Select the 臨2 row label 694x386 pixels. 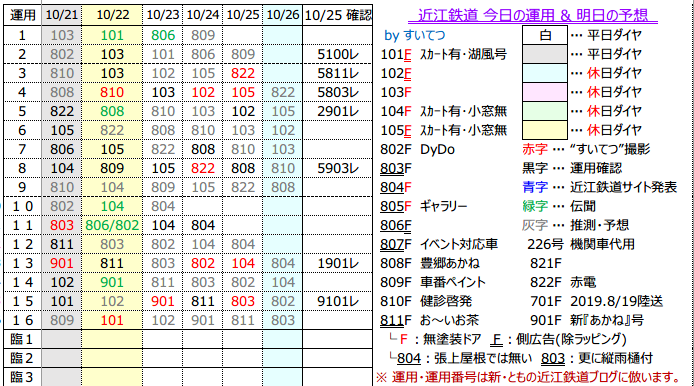[x=22, y=359]
